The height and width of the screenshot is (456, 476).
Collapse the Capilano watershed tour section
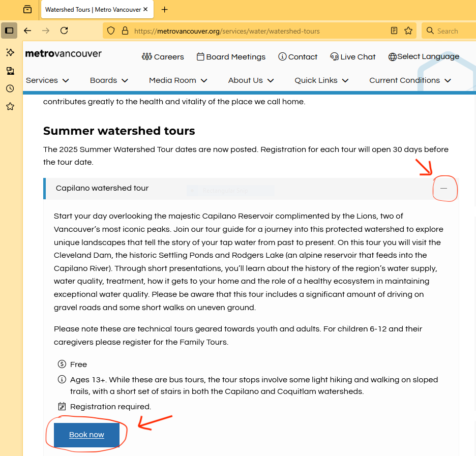pyautogui.click(x=444, y=188)
